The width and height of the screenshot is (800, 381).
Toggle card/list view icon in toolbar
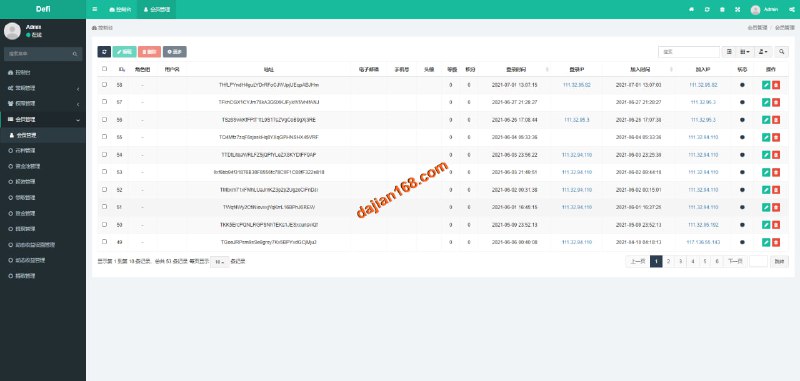pyautogui.click(x=729, y=52)
